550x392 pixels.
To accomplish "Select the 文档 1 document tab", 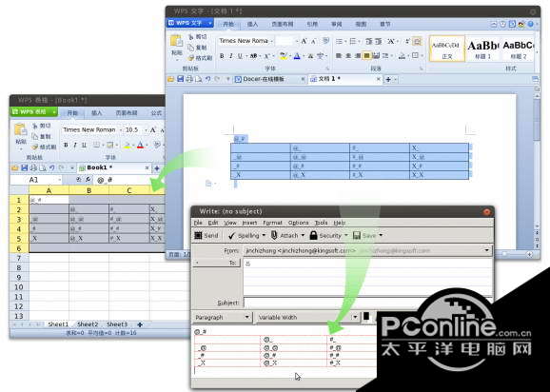I will pyautogui.click(x=344, y=79).
